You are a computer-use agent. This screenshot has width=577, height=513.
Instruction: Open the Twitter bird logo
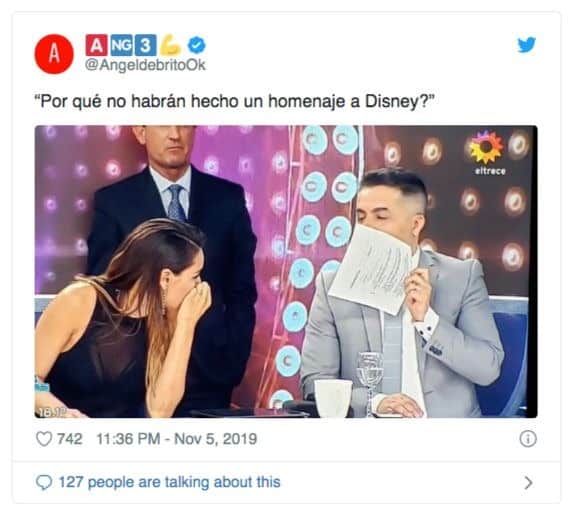(x=527, y=45)
